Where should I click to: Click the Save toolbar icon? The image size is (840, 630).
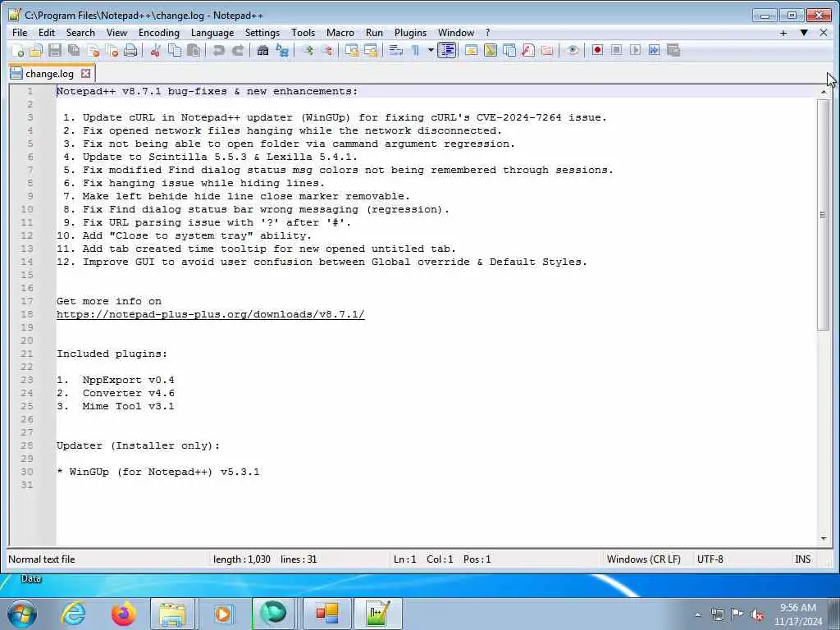[55, 50]
